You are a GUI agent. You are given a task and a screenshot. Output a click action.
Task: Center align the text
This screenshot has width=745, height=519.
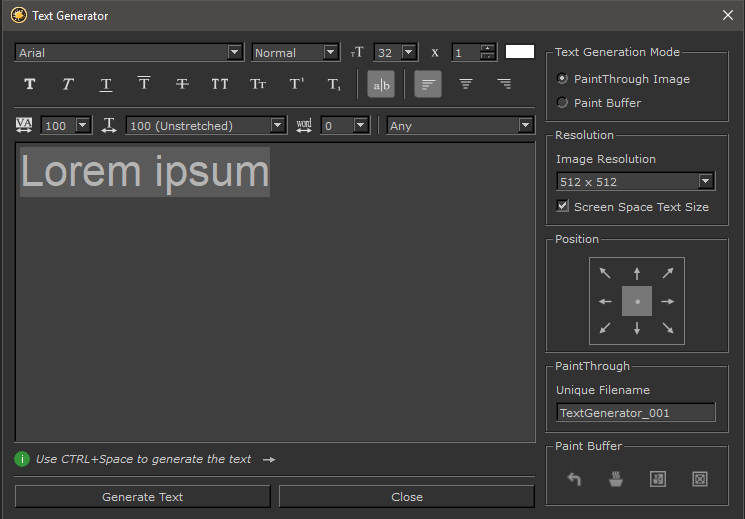pyautogui.click(x=466, y=84)
